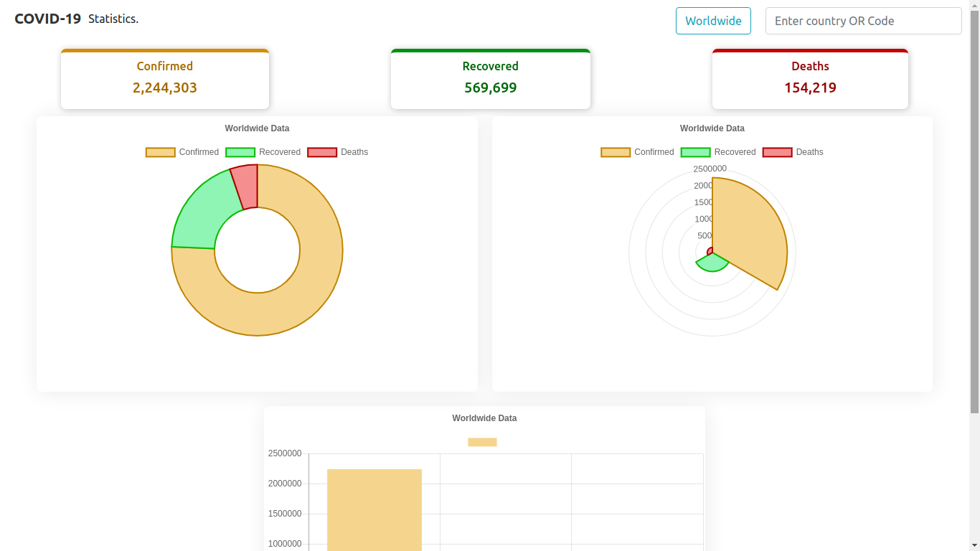Open the Deaths 154,219 card

point(810,79)
